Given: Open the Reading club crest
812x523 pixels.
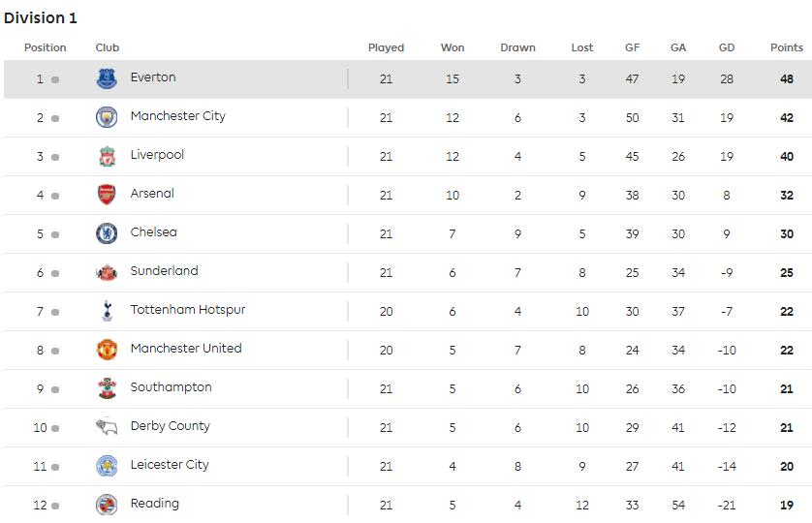Looking at the screenshot, I should 107,505.
